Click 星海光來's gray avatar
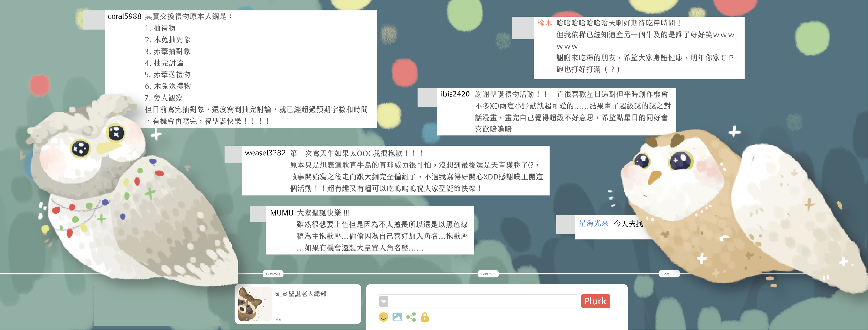Viewport: 868px width, 330px height. point(566,225)
